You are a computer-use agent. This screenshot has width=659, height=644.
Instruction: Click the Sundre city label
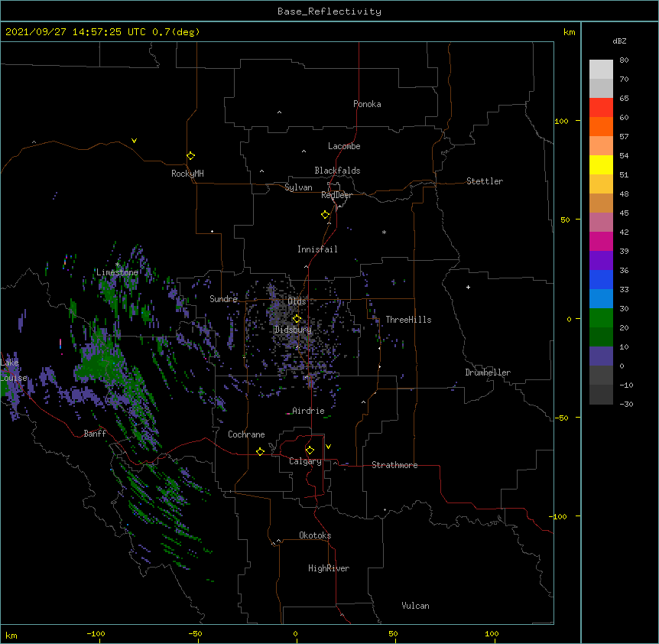223,299
